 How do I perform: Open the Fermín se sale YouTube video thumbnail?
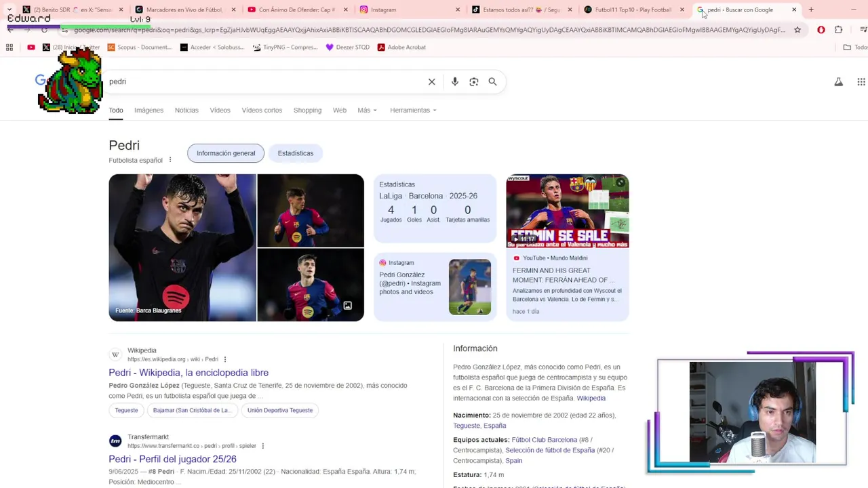(568, 211)
